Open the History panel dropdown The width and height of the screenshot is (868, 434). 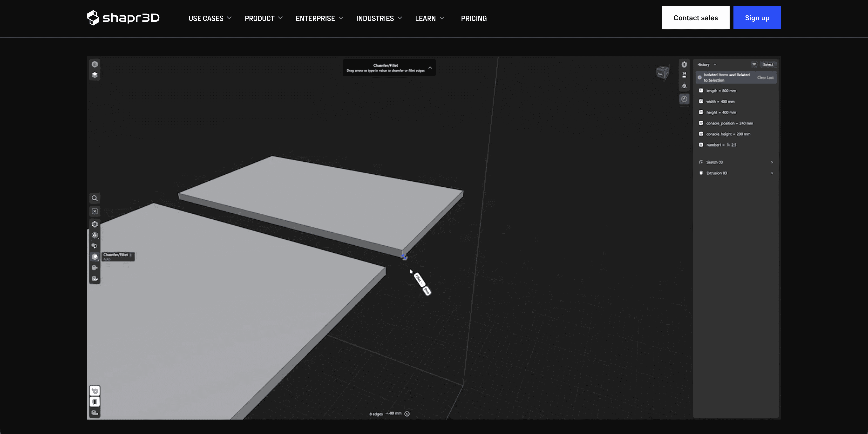pyautogui.click(x=707, y=64)
